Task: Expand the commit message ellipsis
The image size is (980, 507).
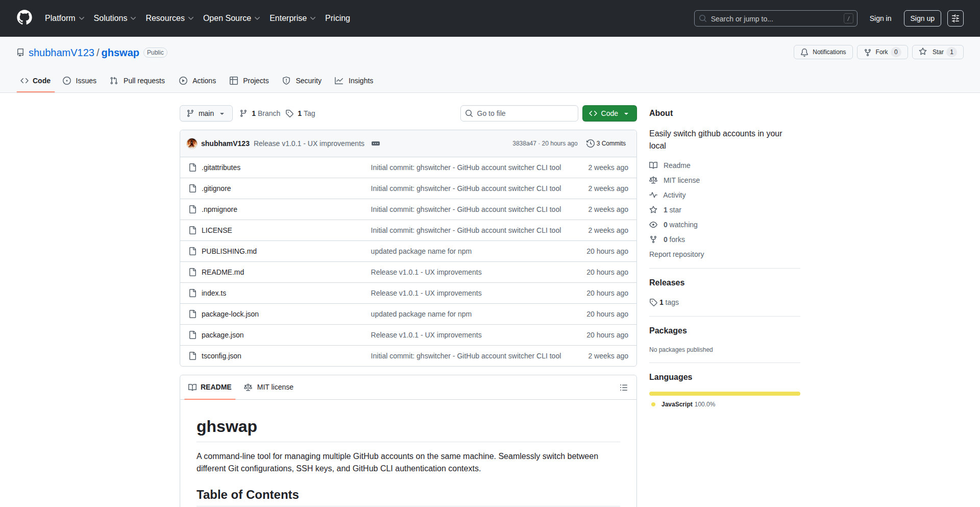Action: [x=376, y=143]
